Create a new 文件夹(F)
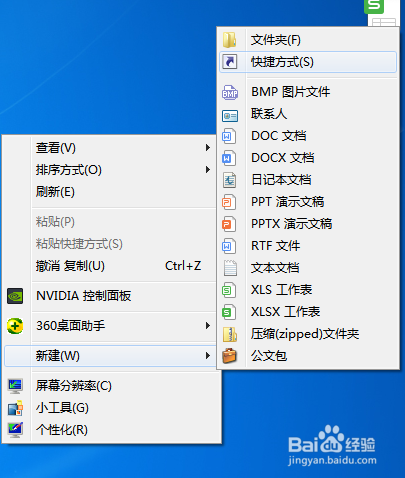Image resolution: width=405 pixels, height=478 pixels. point(308,40)
